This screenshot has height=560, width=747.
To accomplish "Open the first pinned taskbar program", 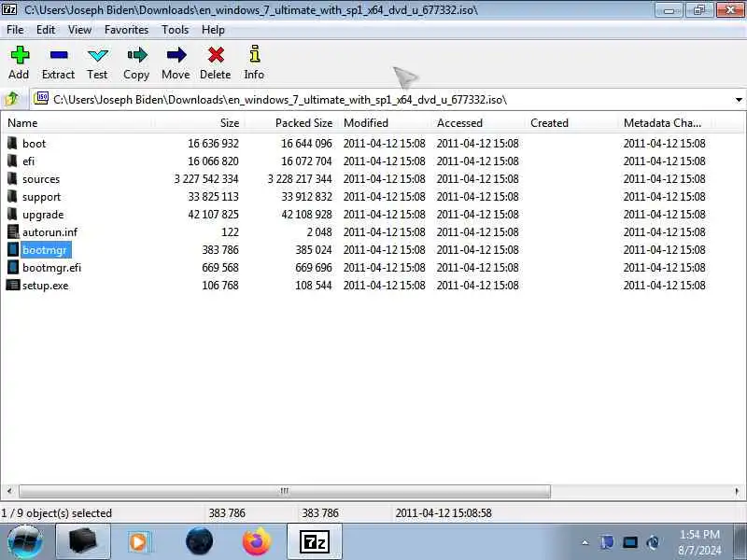I will tap(83, 542).
